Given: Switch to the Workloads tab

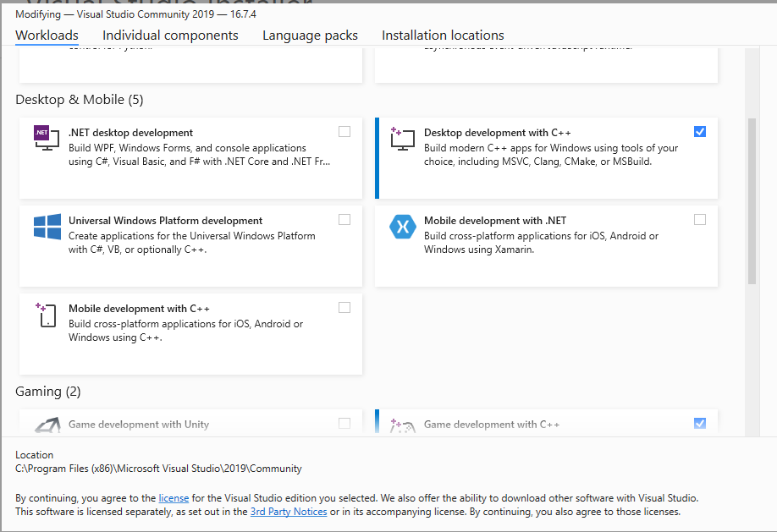Looking at the screenshot, I should (47, 36).
